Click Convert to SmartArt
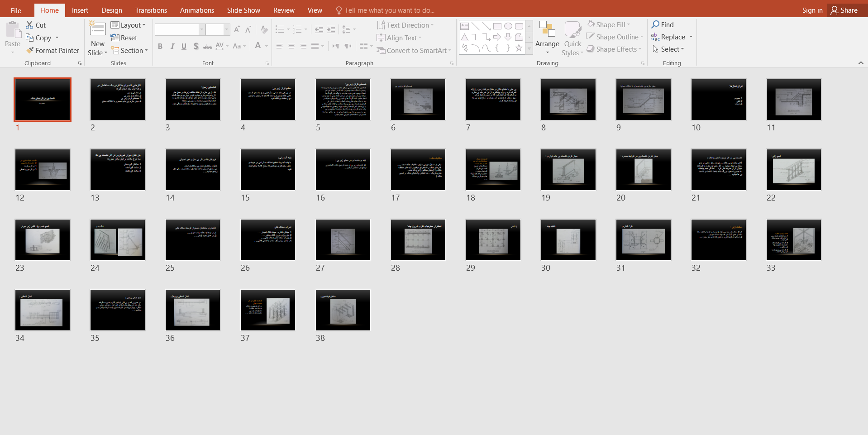 pyautogui.click(x=414, y=50)
